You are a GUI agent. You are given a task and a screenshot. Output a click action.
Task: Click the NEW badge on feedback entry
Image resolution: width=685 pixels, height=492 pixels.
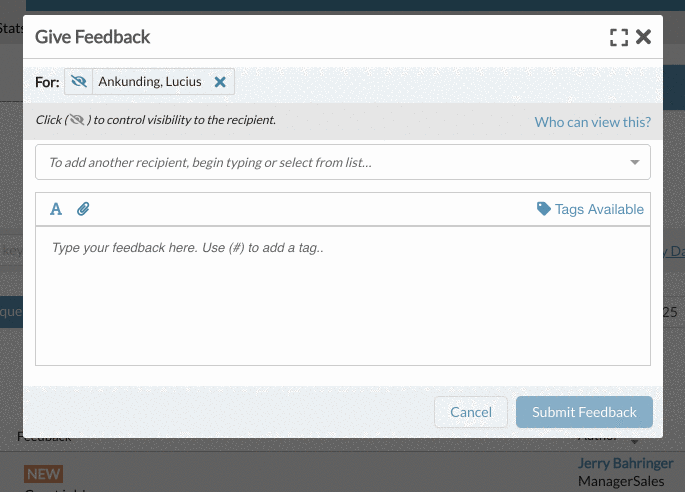(43, 474)
